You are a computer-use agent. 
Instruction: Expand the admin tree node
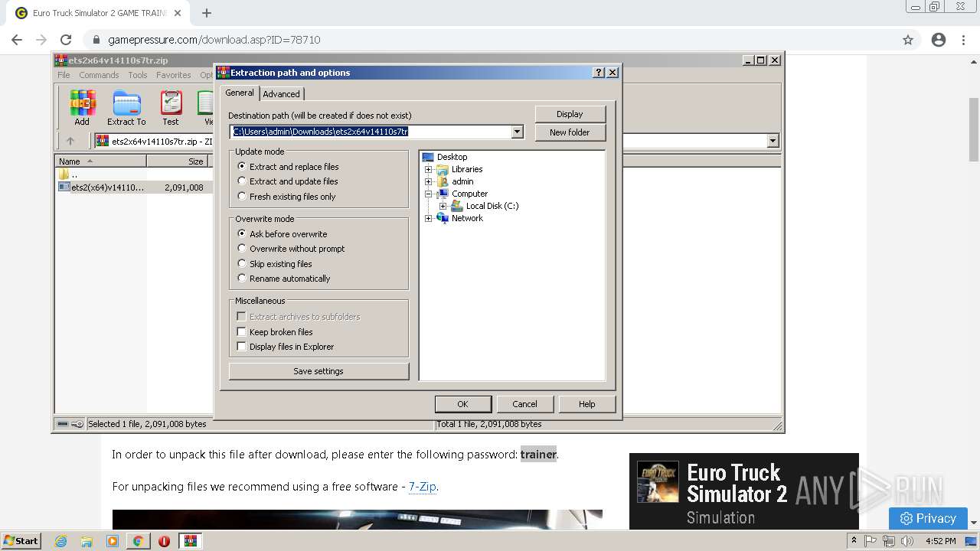click(x=429, y=181)
